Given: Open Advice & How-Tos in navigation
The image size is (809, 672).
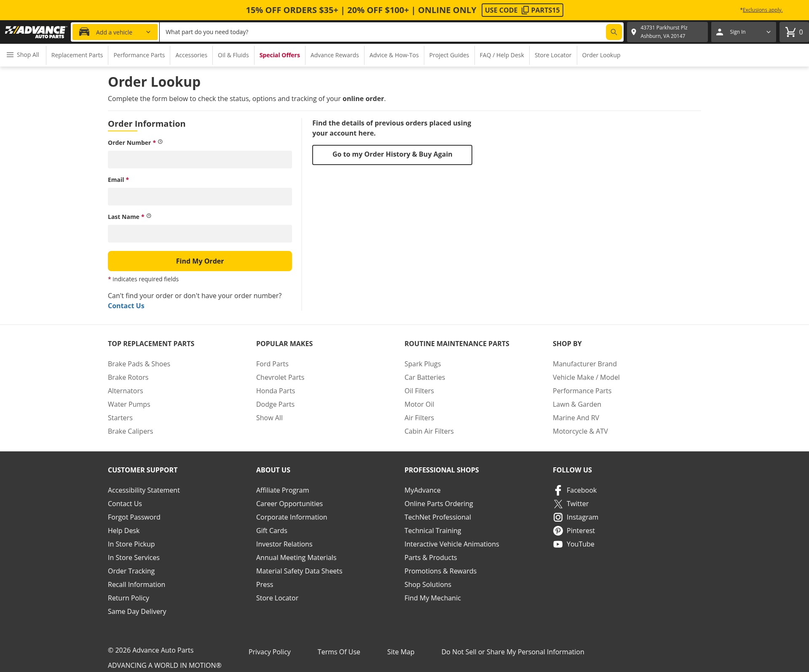Looking at the screenshot, I should tap(394, 55).
